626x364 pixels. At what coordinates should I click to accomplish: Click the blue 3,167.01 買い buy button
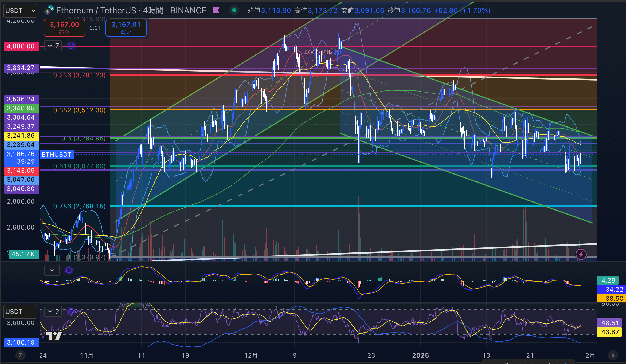click(x=126, y=28)
